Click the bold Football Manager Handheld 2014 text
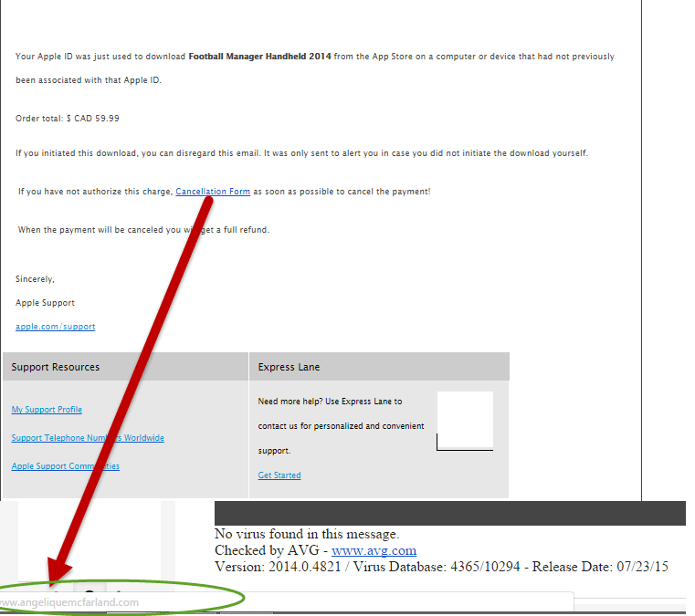Viewport: 695px width, 616px height. pyautogui.click(x=259, y=57)
